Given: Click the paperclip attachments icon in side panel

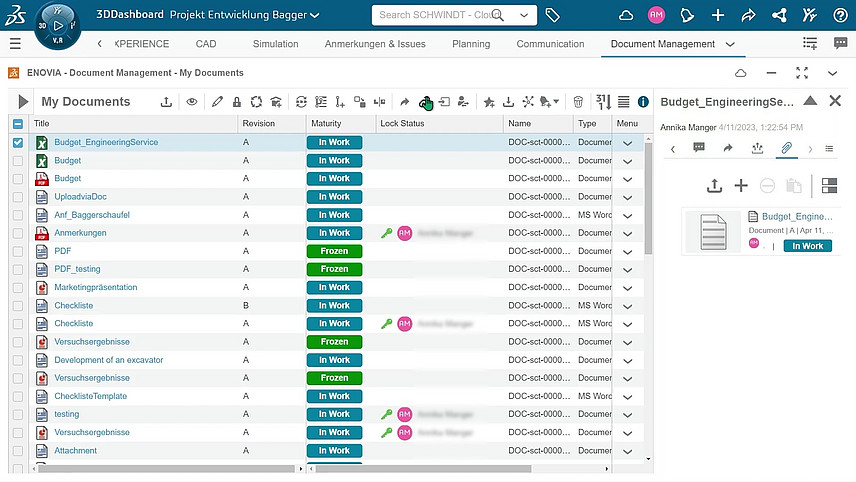Looking at the screenshot, I should pyautogui.click(x=787, y=148).
